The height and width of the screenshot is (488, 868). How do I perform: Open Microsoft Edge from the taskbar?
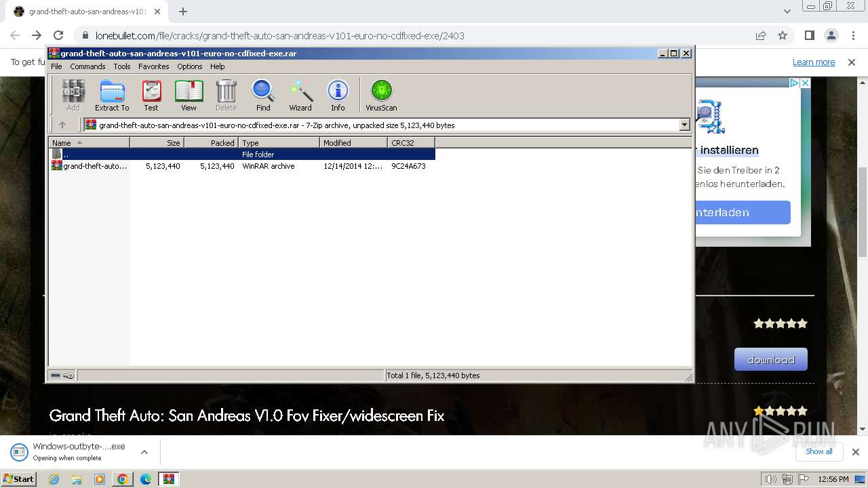coord(145,479)
